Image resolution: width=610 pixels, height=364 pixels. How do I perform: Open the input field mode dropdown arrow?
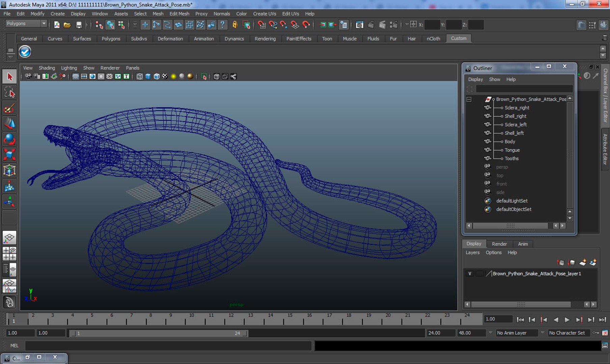(x=407, y=25)
